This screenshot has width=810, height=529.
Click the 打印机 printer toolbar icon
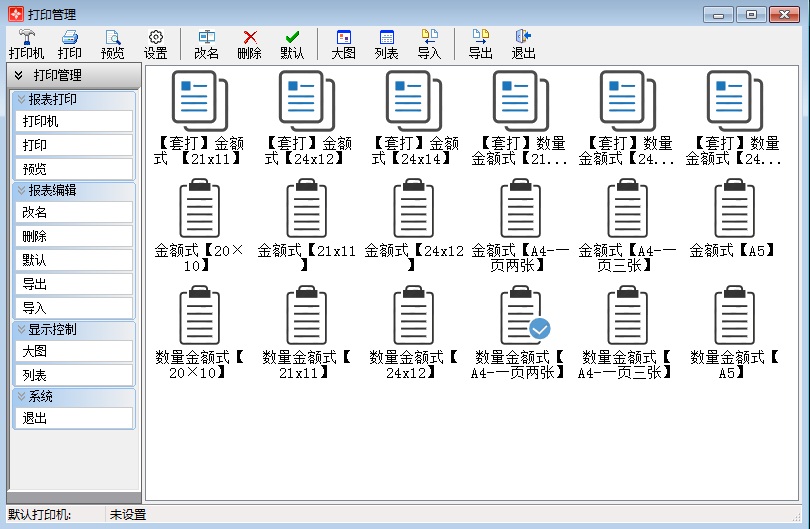click(x=26, y=44)
